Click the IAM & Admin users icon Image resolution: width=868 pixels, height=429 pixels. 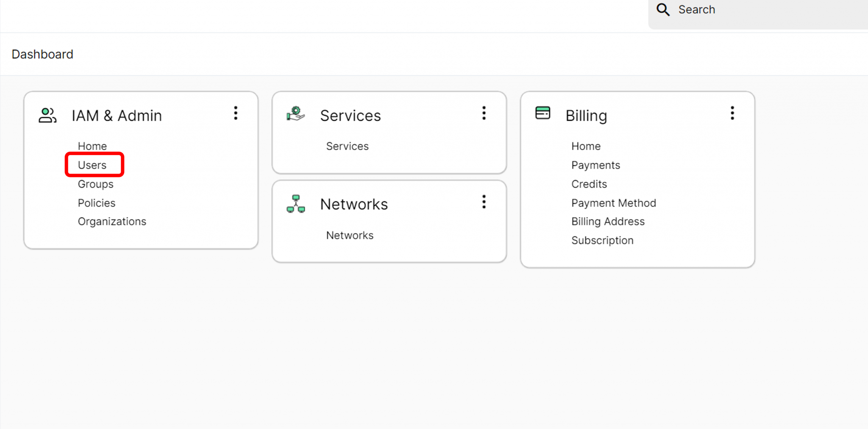click(x=47, y=115)
